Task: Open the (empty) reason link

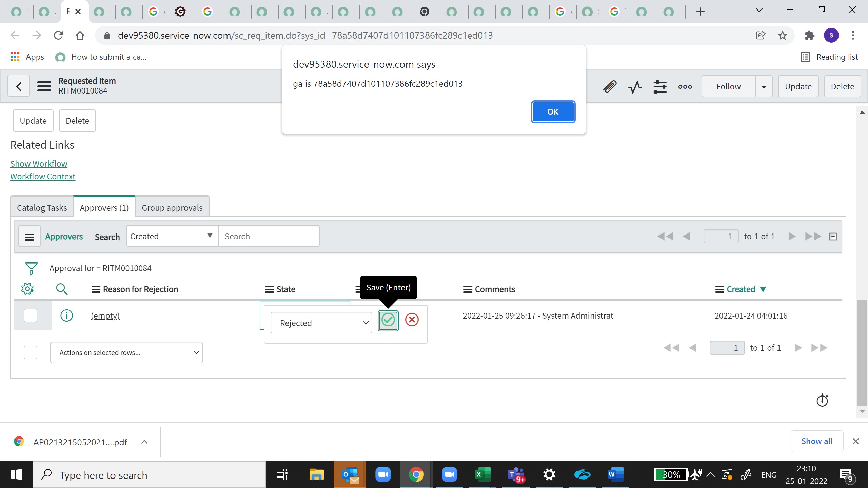Action: point(105,316)
